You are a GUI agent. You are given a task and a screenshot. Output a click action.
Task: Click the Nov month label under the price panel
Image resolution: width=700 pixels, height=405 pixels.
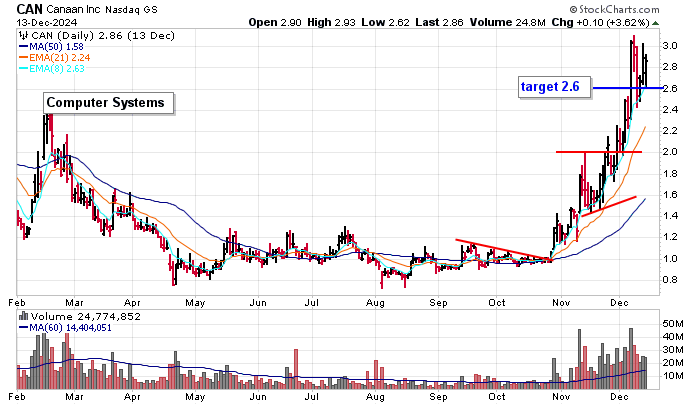pyautogui.click(x=561, y=303)
